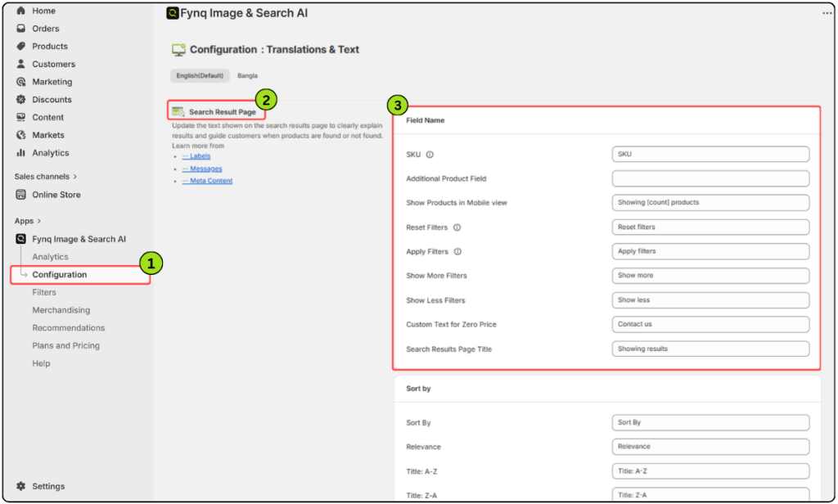Click the Markets globe icon
838x504 pixels.
pyautogui.click(x=20, y=135)
